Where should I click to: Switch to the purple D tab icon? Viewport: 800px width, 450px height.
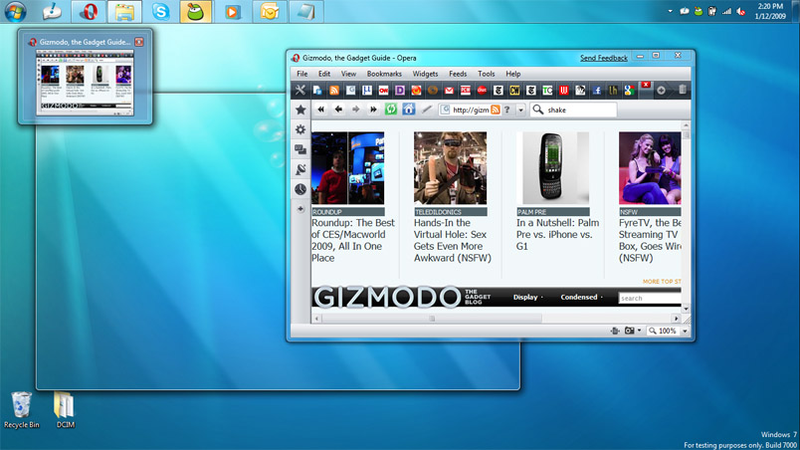[399, 90]
